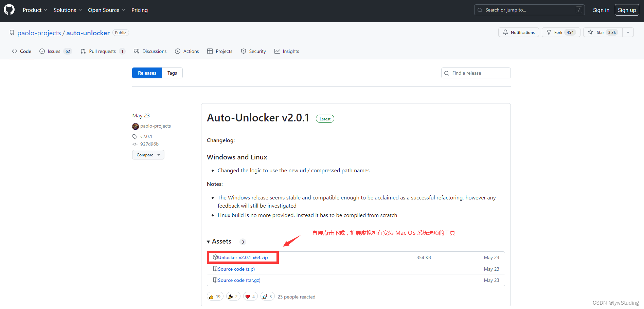Click the magnifier icon in global search

[x=480, y=10]
